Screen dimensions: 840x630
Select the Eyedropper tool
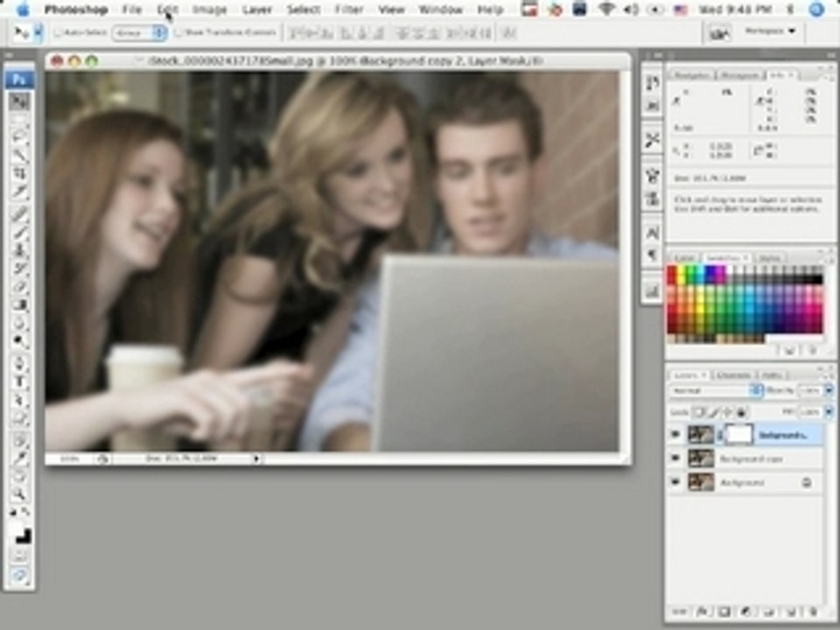point(19,458)
